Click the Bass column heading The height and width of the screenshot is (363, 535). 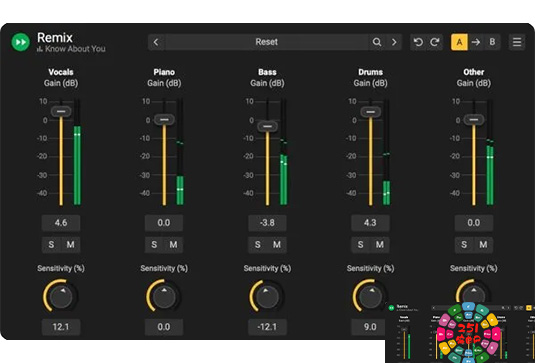pyautogui.click(x=268, y=72)
